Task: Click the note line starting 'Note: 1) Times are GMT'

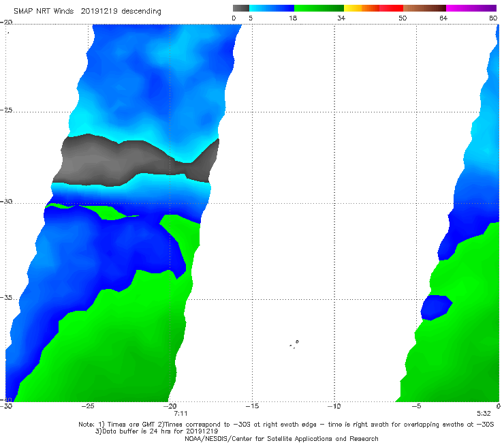Action: (286, 425)
